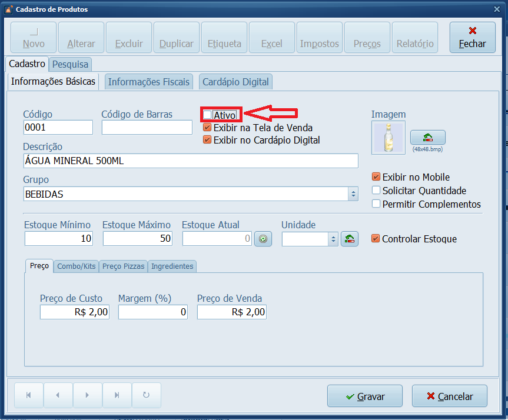Click the Código de Barras field
The width and height of the screenshot is (508, 420).
tap(147, 128)
